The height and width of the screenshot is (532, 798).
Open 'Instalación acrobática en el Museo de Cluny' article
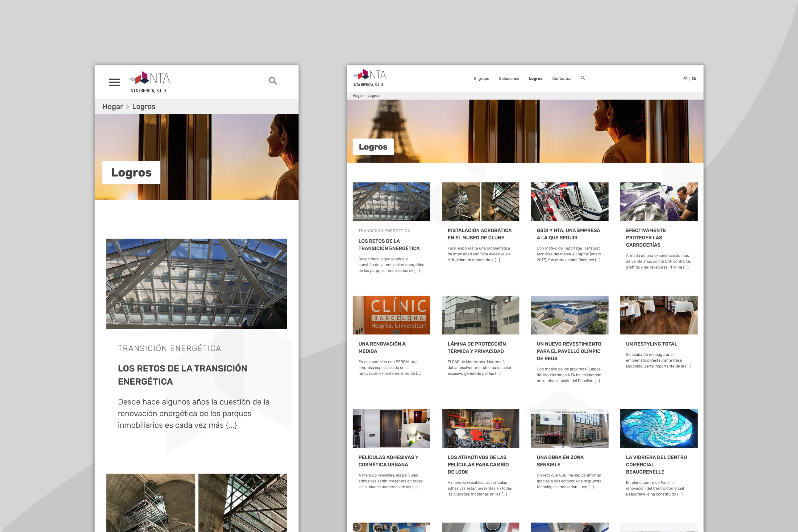click(479, 234)
